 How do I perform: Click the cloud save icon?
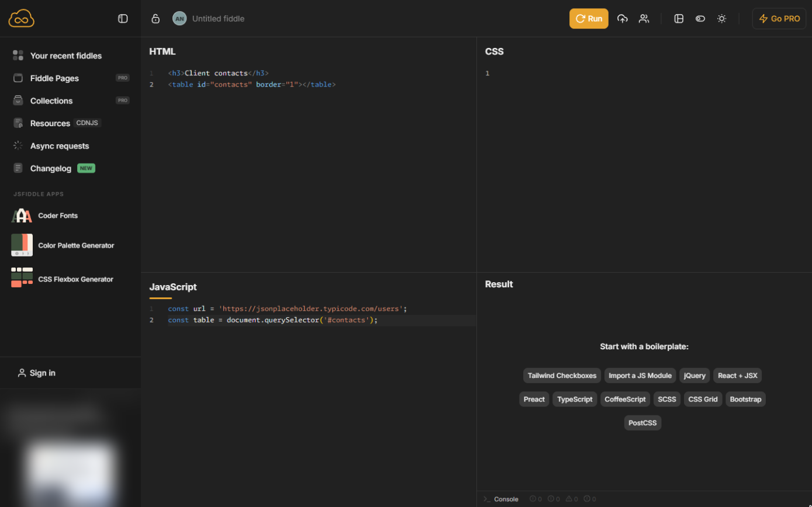pyautogui.click(x=623, y=19)
